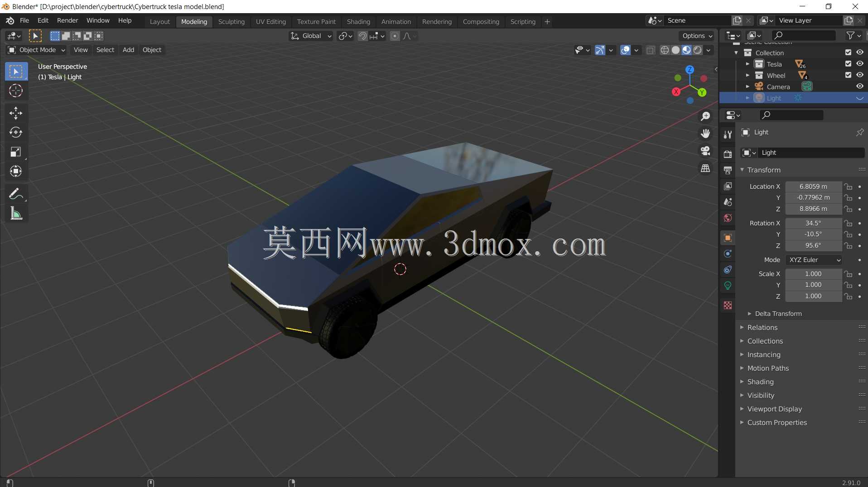Click the Z axis on navigation gizmo
The height and width of the screenshot is (487, 868).
(x=690, y=70)
